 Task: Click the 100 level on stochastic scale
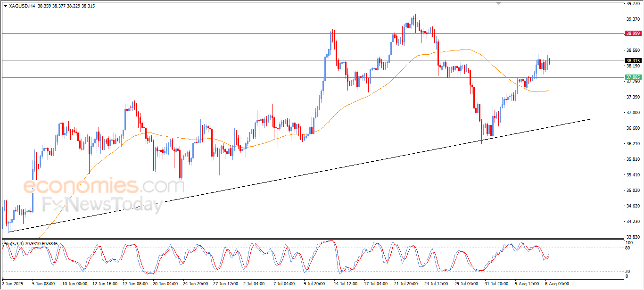pyautogui.click(x=630, y=242)
